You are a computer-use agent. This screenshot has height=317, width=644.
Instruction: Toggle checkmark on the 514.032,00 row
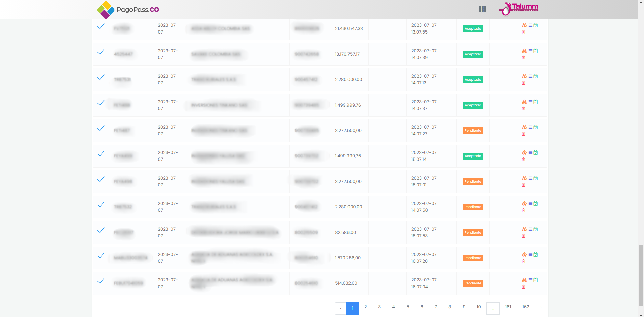(101, 281)
